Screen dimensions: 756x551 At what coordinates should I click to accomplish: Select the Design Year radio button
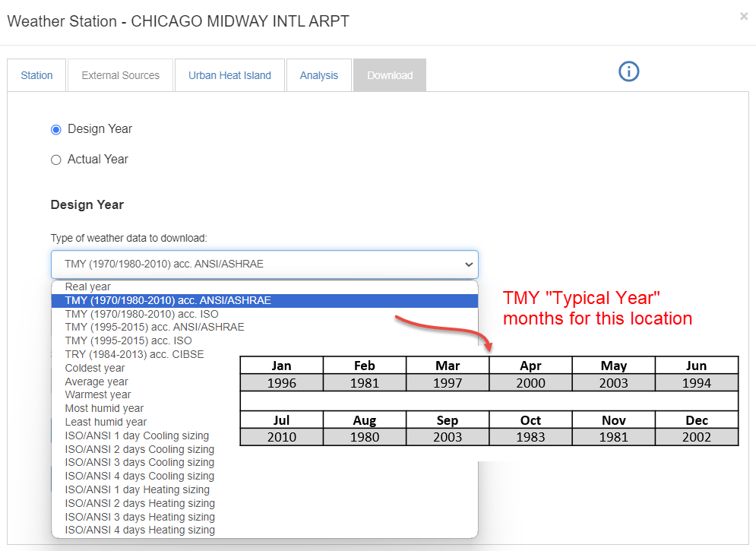tap(56, 130)
